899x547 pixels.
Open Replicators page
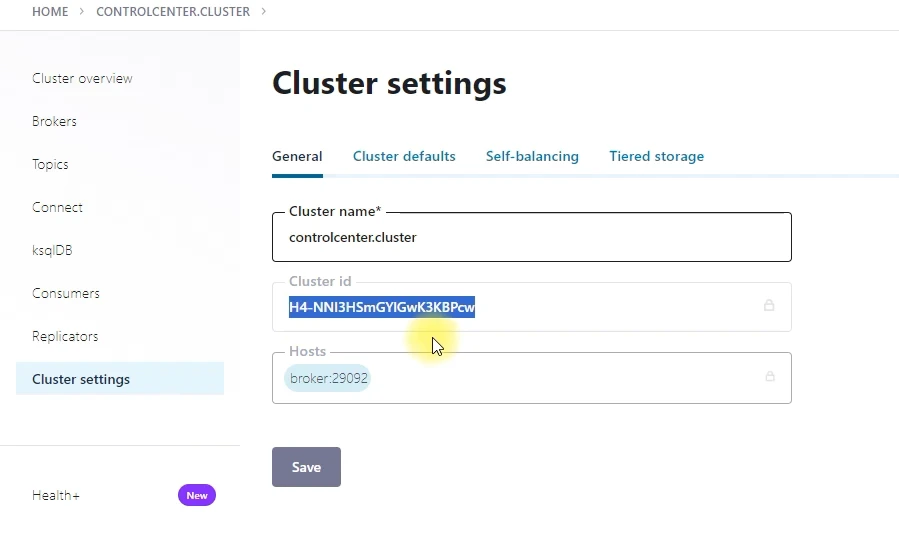(65, 337)
